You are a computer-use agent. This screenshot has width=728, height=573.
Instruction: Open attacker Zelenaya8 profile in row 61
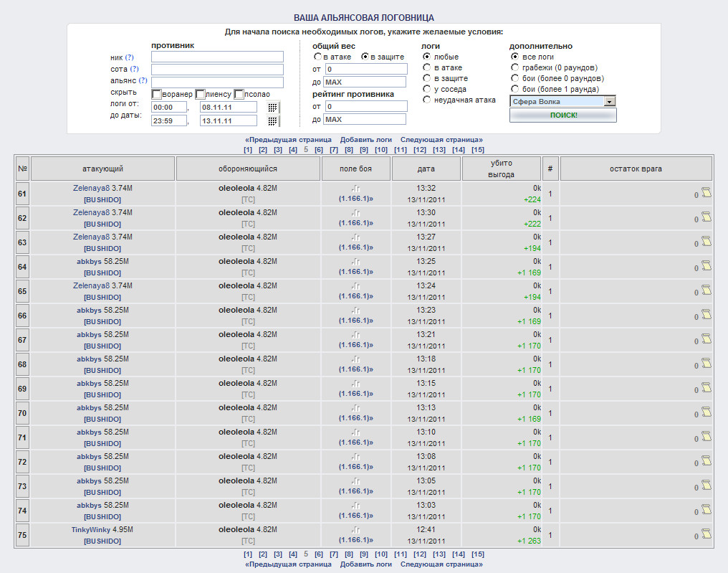point(91,188)
